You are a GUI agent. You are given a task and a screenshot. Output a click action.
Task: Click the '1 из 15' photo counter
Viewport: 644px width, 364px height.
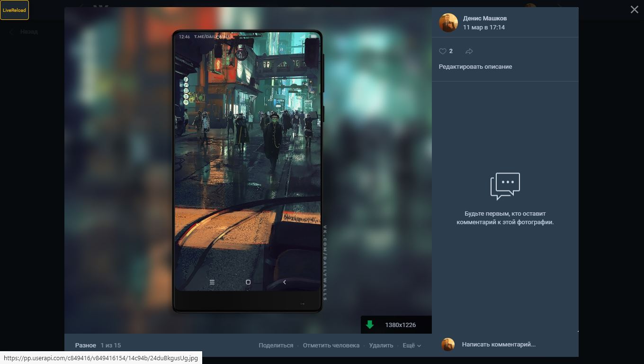click(x=111, y=346)
